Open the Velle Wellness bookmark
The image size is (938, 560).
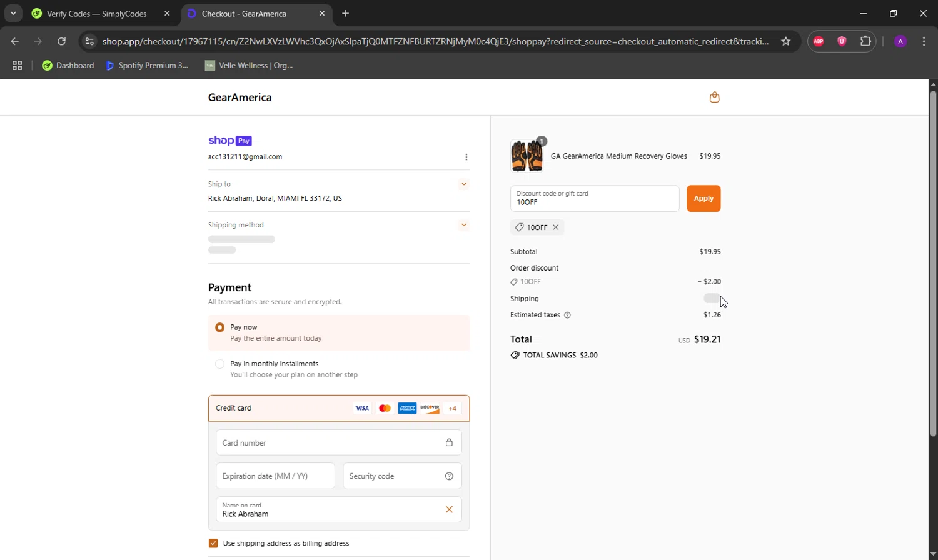[249, 65]
